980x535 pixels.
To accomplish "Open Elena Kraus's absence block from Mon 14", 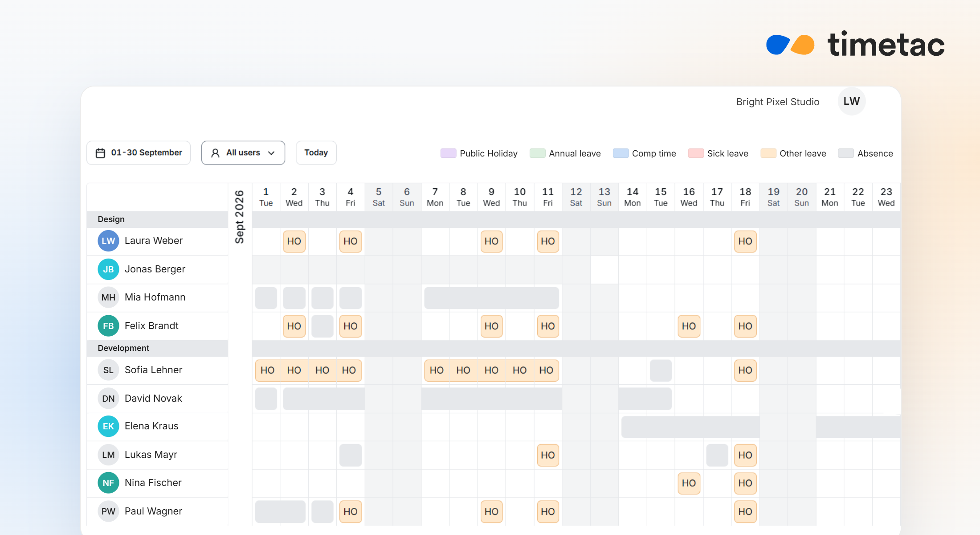I will coord(690,427).
